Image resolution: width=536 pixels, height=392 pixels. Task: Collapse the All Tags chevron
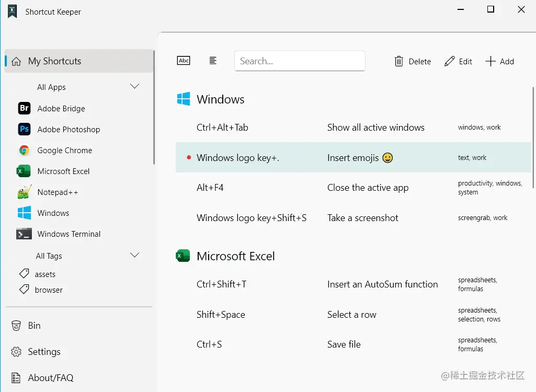(x=135, y=255)
